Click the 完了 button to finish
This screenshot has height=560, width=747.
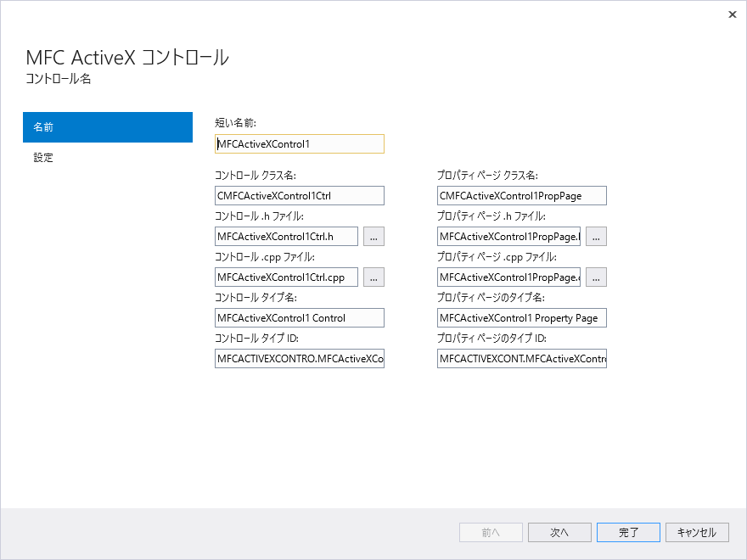click(628, 532)
